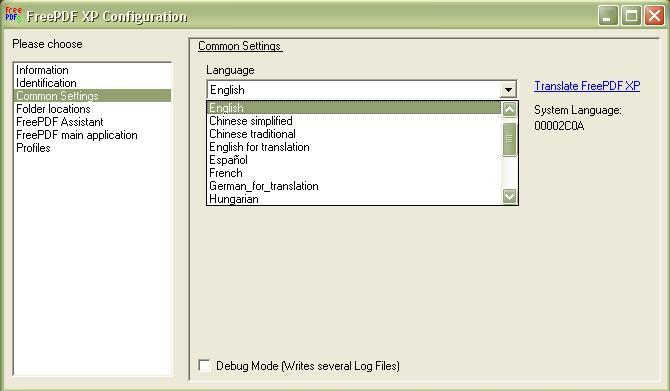Image resolution: width=670 pixels, height=391 pixels.
Task: Click the system language code 00002C0A
Action: coord(559,126)
